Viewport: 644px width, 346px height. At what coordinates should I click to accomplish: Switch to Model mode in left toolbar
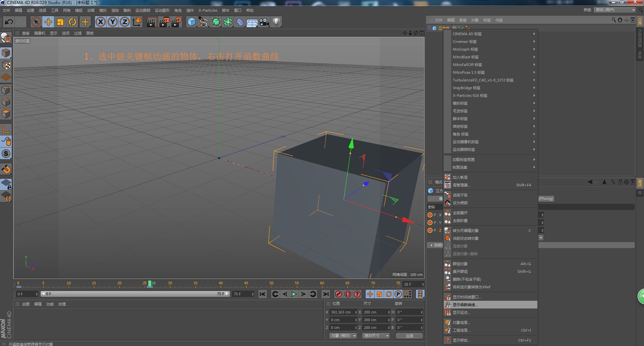(x=6, y=53)
